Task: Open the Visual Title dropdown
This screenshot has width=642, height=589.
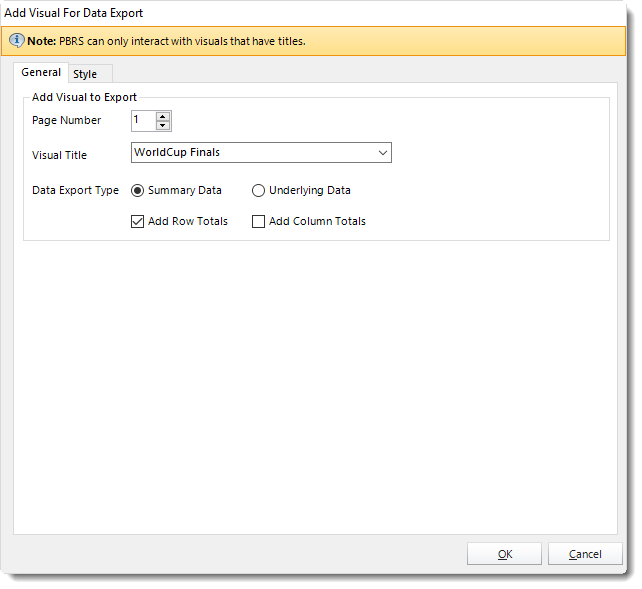Action: [383, 153]
